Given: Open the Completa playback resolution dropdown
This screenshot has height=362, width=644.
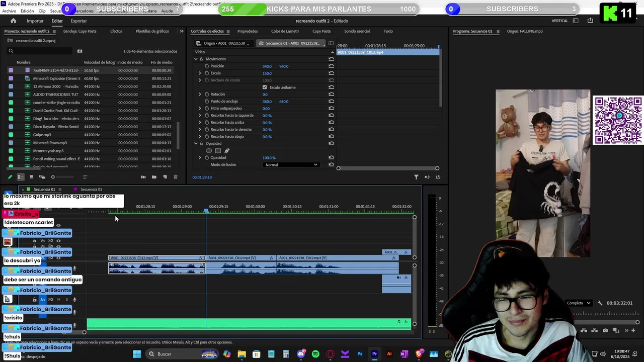Looking at the screenshot, I should (x=579, y=303).
